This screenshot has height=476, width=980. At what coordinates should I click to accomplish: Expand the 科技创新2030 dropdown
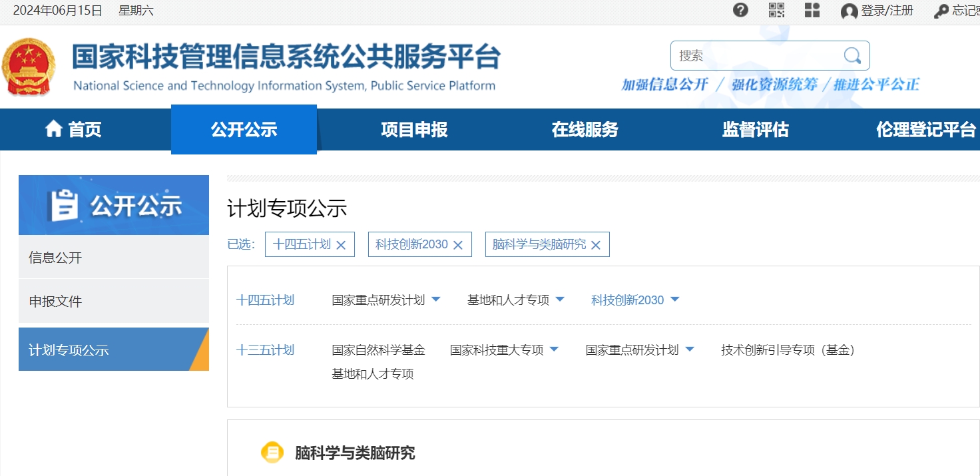tap(674, 300)
